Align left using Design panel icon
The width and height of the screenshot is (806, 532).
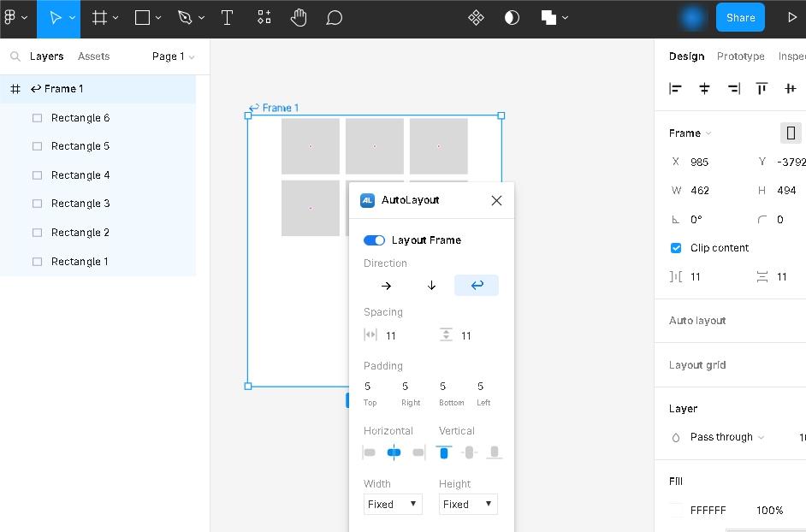pos(675,88)
